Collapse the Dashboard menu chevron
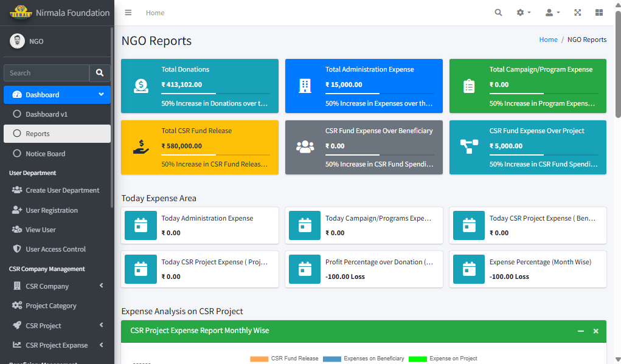This screenshot has width=621, height=364. coord(101,95)
